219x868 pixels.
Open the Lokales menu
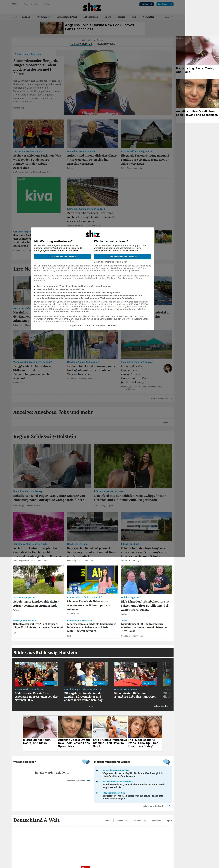click(x=26, y=17)
